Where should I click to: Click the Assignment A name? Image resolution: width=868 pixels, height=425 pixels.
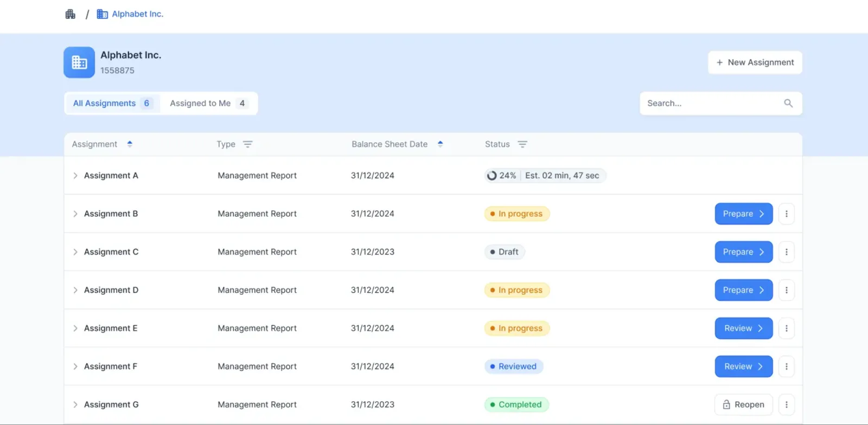point(111,176)
